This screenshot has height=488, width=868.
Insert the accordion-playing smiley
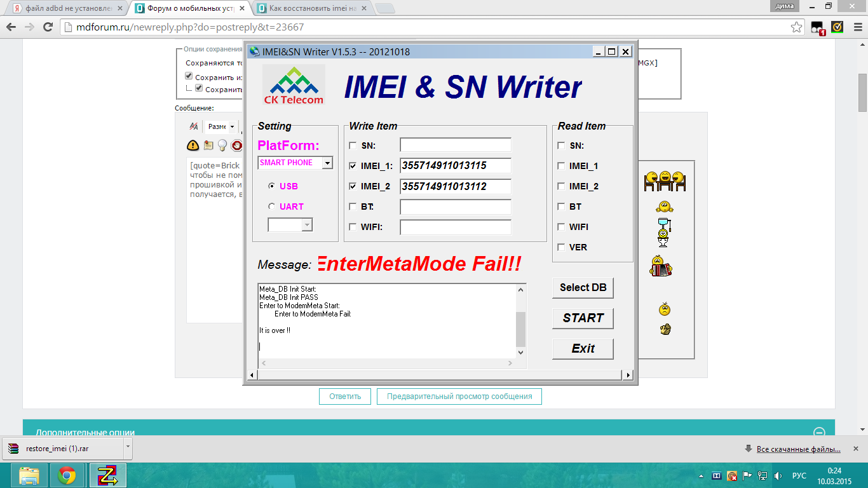click(661, 266)
